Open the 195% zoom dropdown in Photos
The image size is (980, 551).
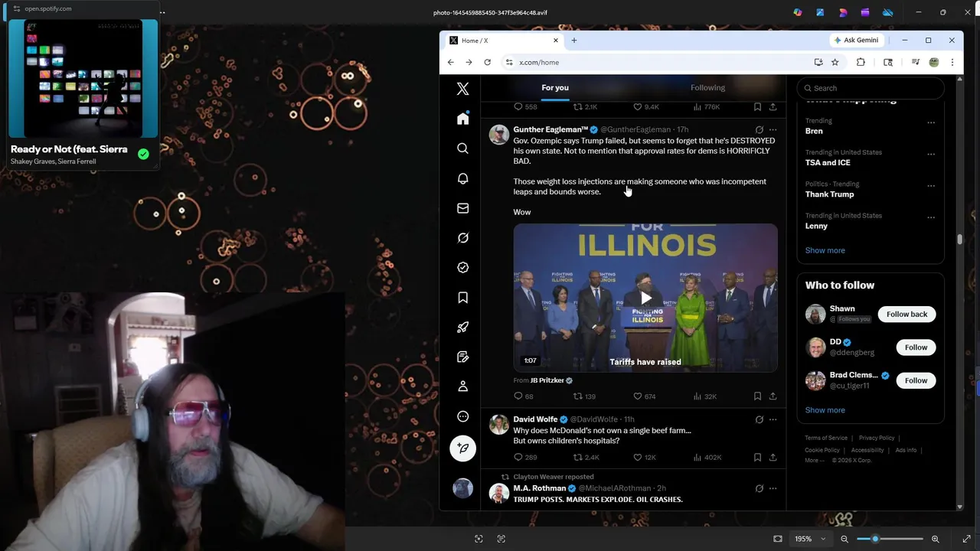tap(810, 539)
